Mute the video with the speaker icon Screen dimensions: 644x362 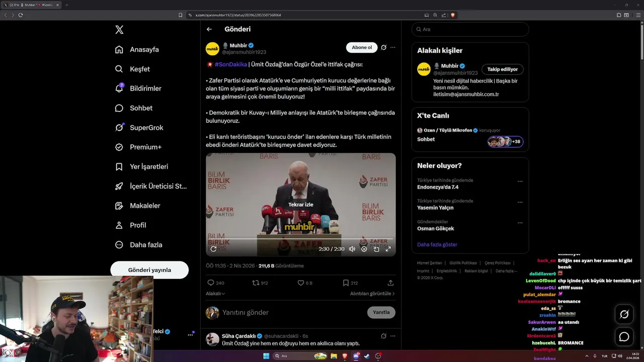pyautogui.click(x=352, y=249)
